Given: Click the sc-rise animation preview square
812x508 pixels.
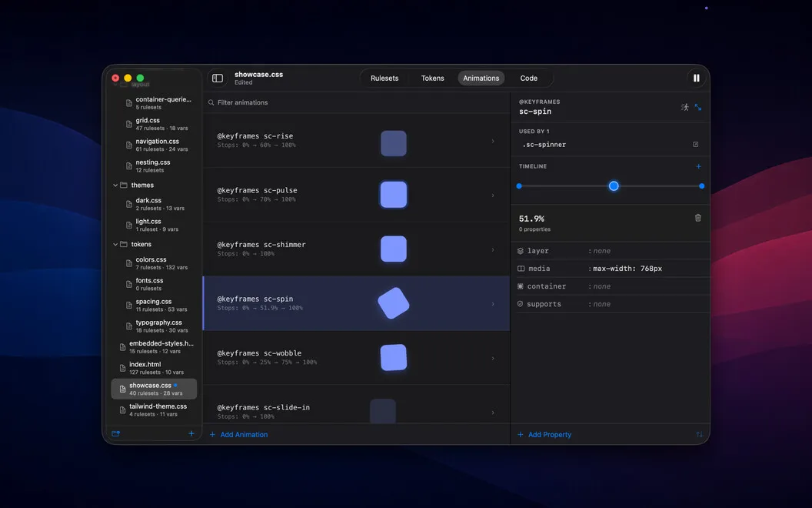Looking at the screenshot, I should pos(394,144).
